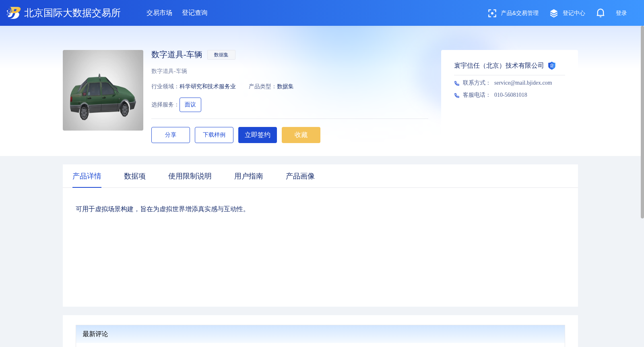Screen dimensions: 644x347
Task: Open the 交易市场 menu
Action: point(159,13)
